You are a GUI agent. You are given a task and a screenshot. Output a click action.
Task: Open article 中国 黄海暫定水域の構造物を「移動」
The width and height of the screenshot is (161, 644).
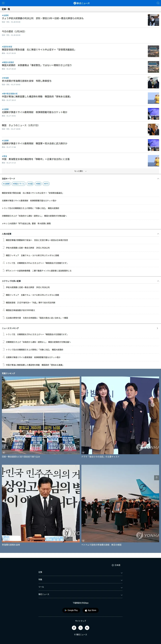(x=36, y=159)
